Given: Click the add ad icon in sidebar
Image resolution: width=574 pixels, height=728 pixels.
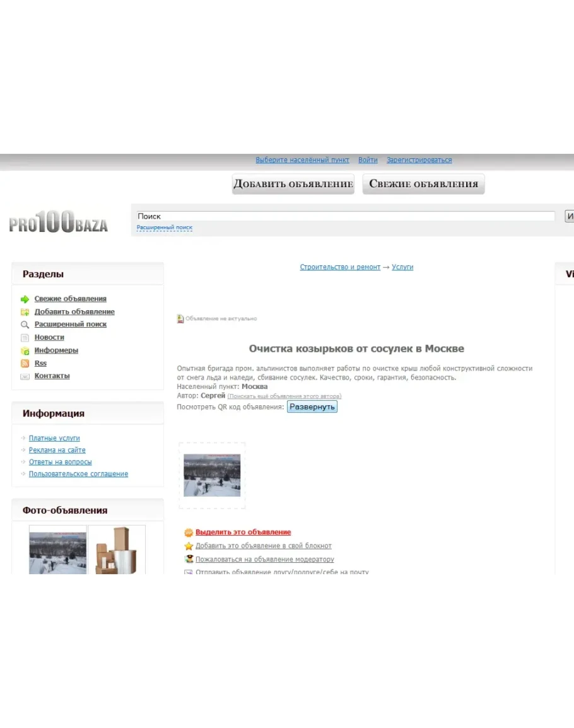Looking at the screenshot, I should 25,312.
